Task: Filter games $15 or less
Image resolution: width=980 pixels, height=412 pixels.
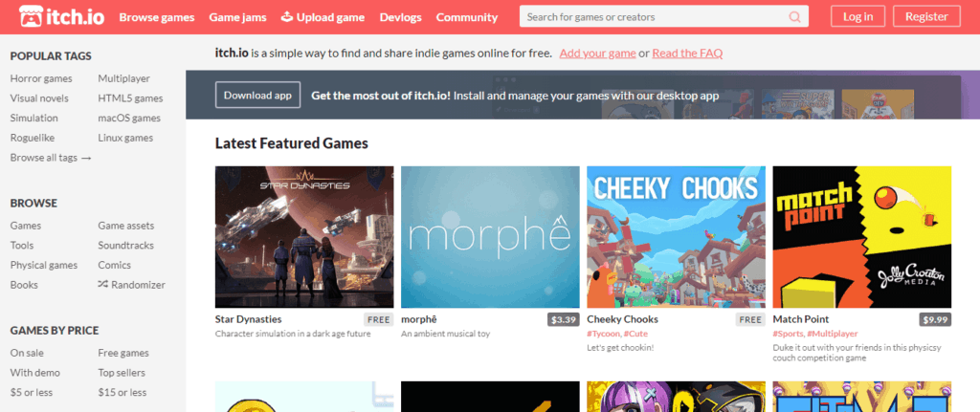Action: click(122, 393)
